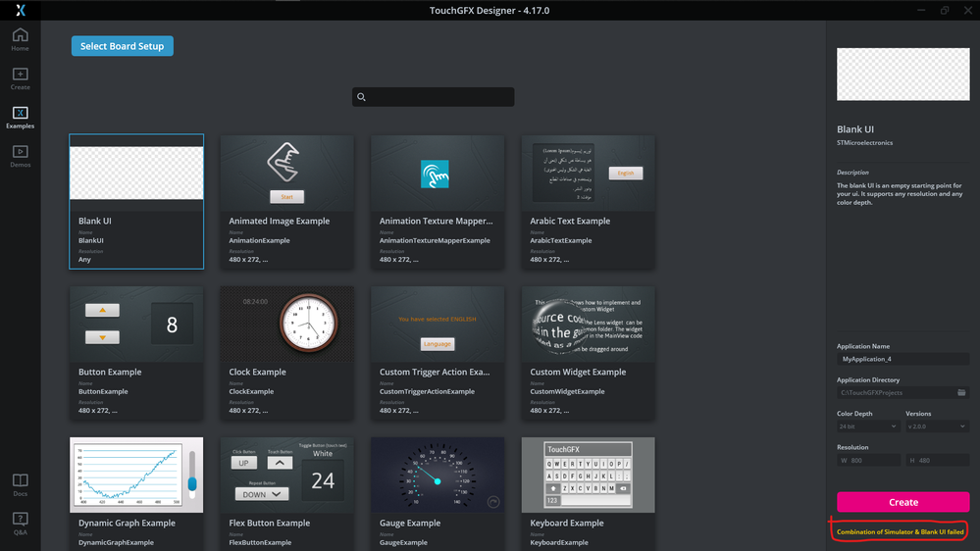This screenshot has width=980, height=551.
Task: Select the Arabic Text Example card
Action: (x=589, y=202)
